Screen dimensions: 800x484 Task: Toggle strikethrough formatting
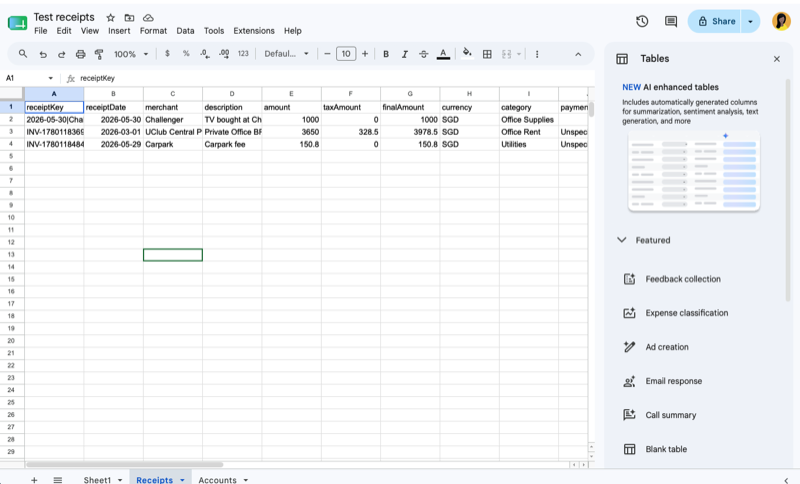(x=423, y=54)
